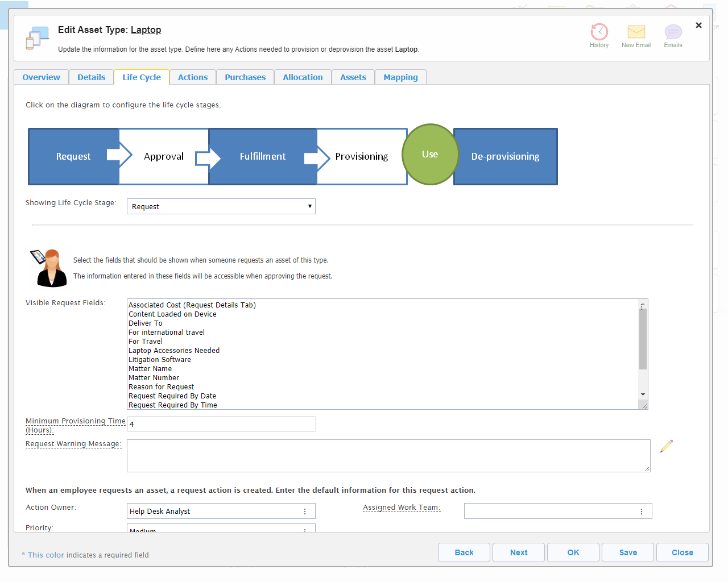Viewport: 728px width, 582px height.
Task: Open the Fulfillment stage in diagram
Action: 263,156
